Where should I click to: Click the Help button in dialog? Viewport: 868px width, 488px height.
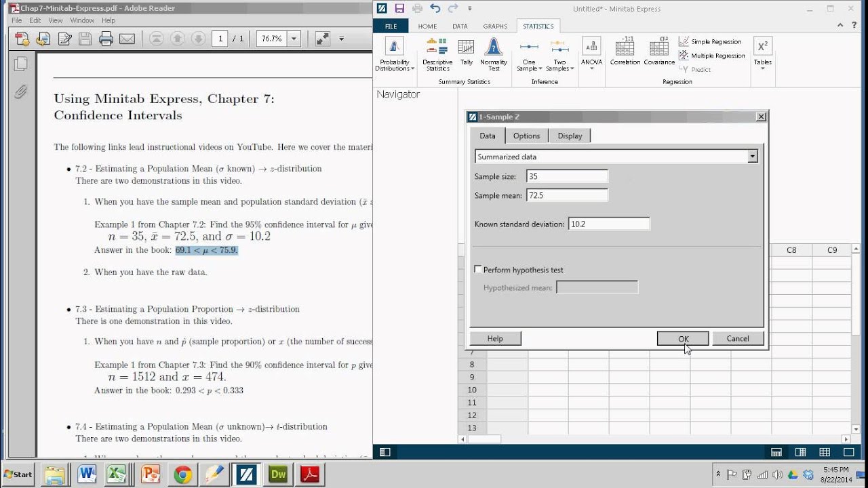pyautogui.click(x=495, y=338)
